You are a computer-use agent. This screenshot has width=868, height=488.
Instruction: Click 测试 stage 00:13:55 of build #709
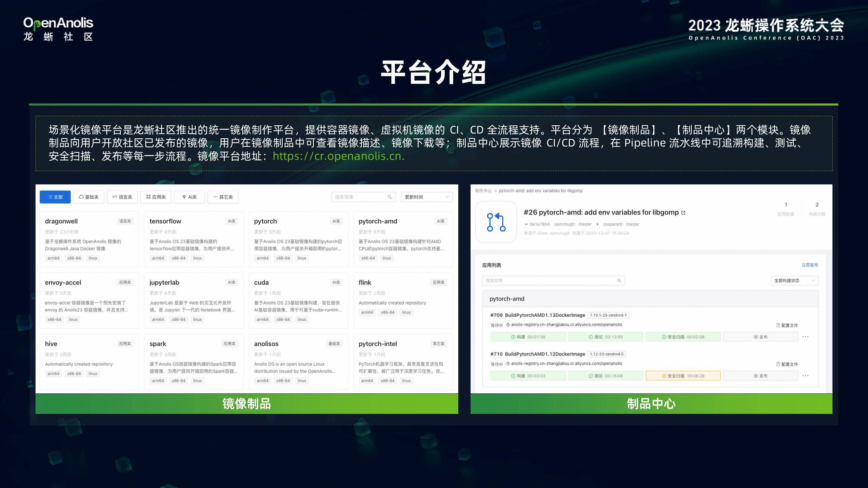point(606,337)
